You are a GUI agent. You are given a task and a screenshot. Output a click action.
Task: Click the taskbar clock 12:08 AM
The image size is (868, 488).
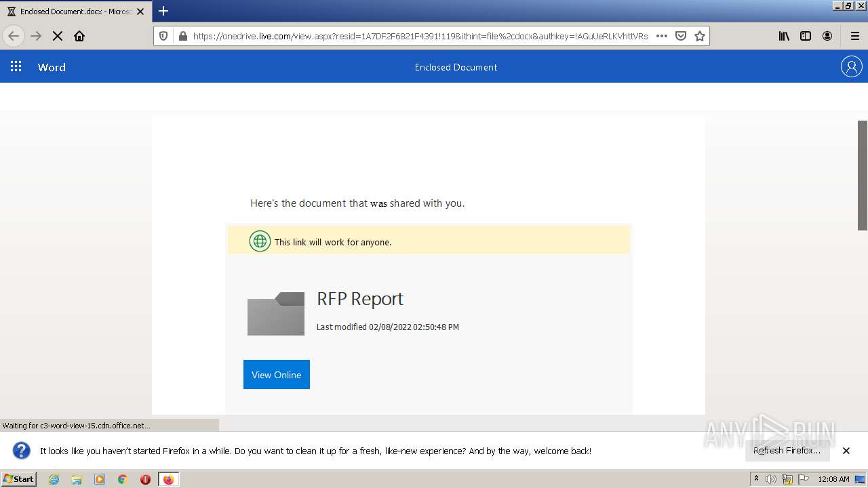[x=833, y=479]
